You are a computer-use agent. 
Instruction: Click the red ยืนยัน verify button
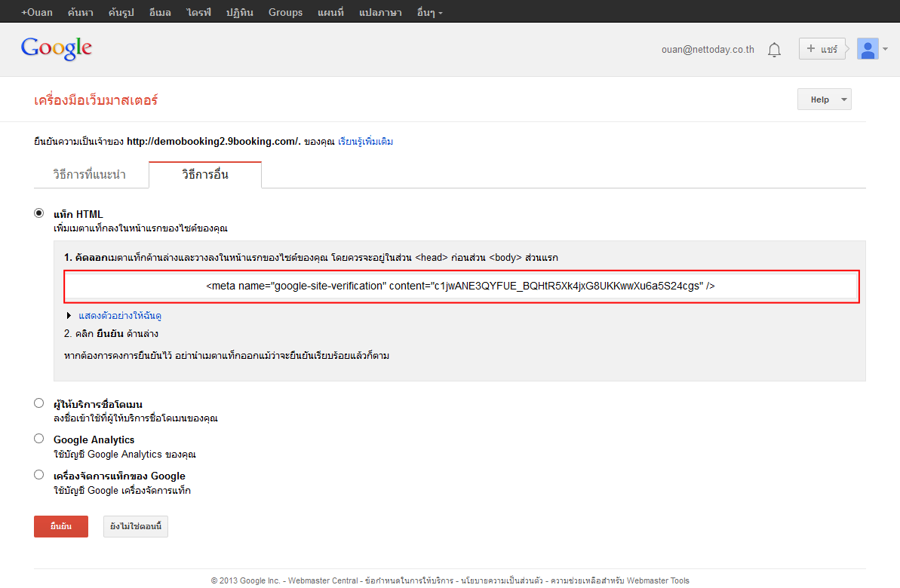click(x=61, y=527)
